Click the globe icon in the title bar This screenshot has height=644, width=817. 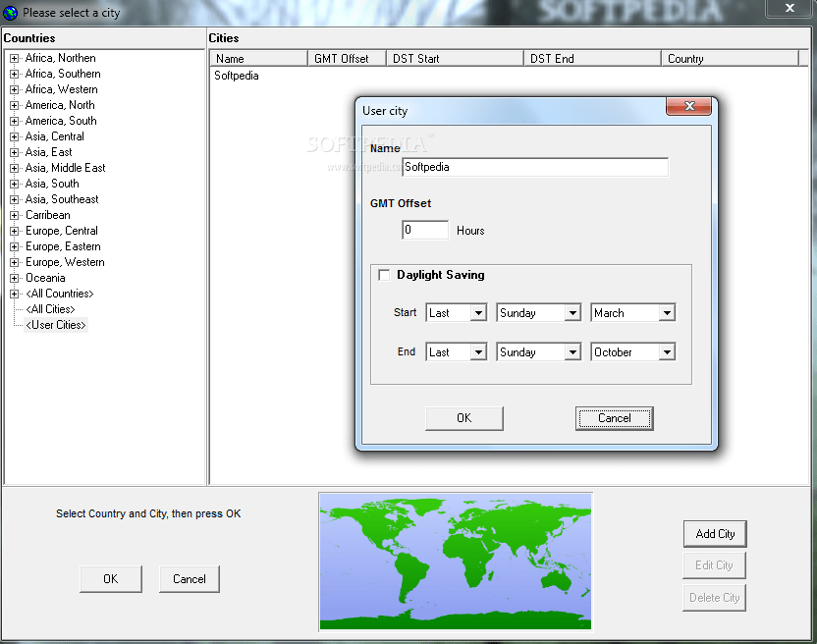click(11, 9)
